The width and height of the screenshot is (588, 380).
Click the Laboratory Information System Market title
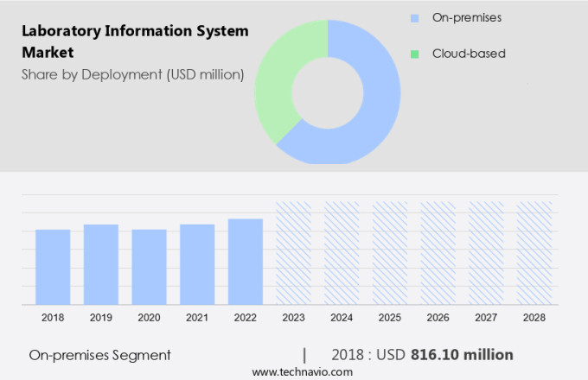click(135, 41)
